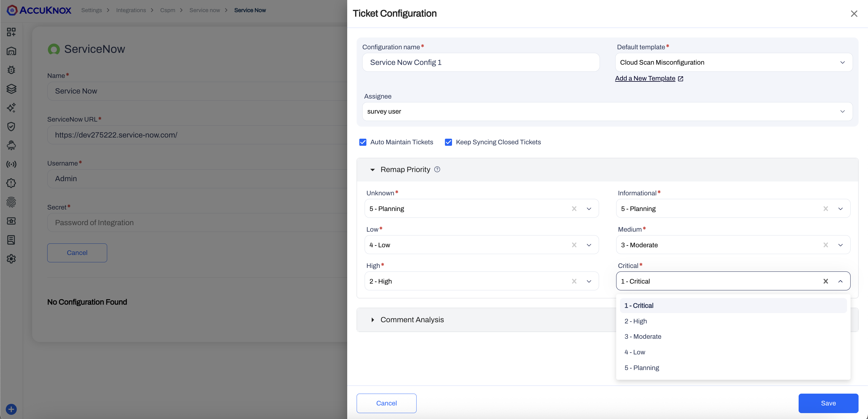
Task: Disable the Auto Maintain Tickets checkbox
Action: coord(362,142)
